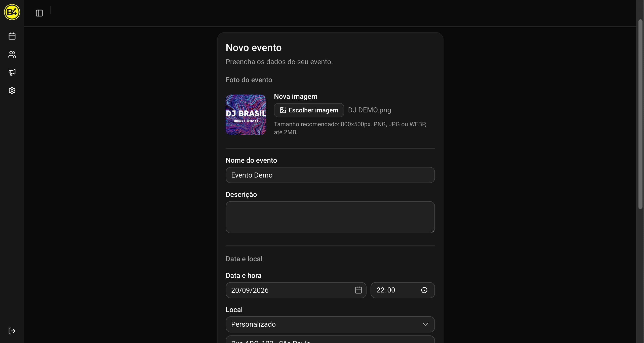Click the date field showing 20/09/2026

tap(296, 290)
